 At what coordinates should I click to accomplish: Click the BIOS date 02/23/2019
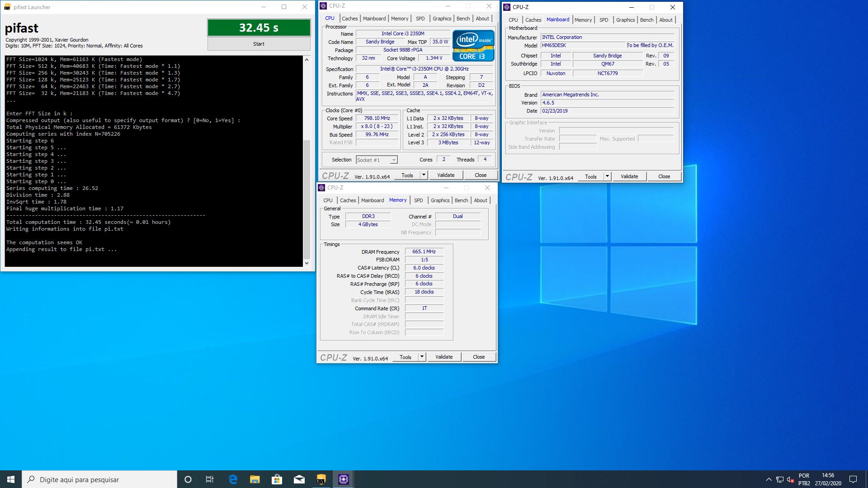607,111
